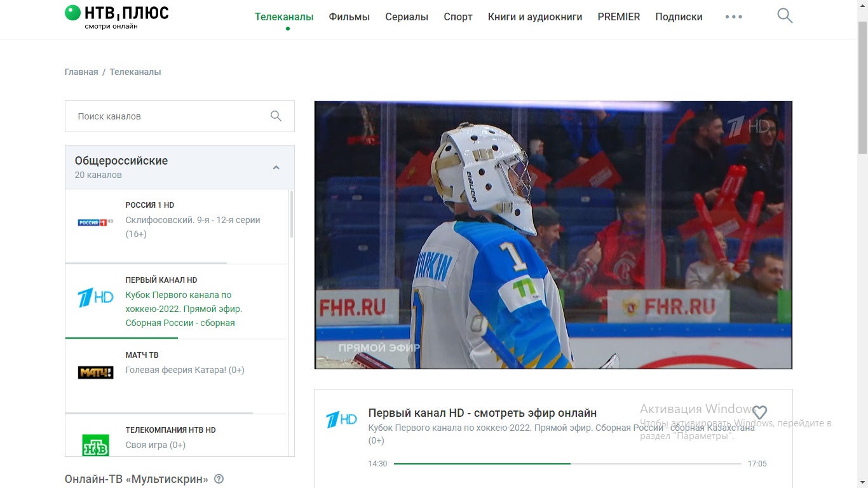Click the page vertical scrollbar
This screenshot has width=868, height=488.
click(862, 88)
